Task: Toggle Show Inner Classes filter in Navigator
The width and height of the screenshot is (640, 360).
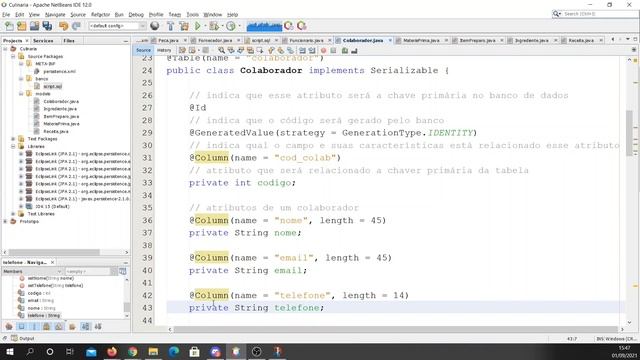Action: tap(59, 327)
